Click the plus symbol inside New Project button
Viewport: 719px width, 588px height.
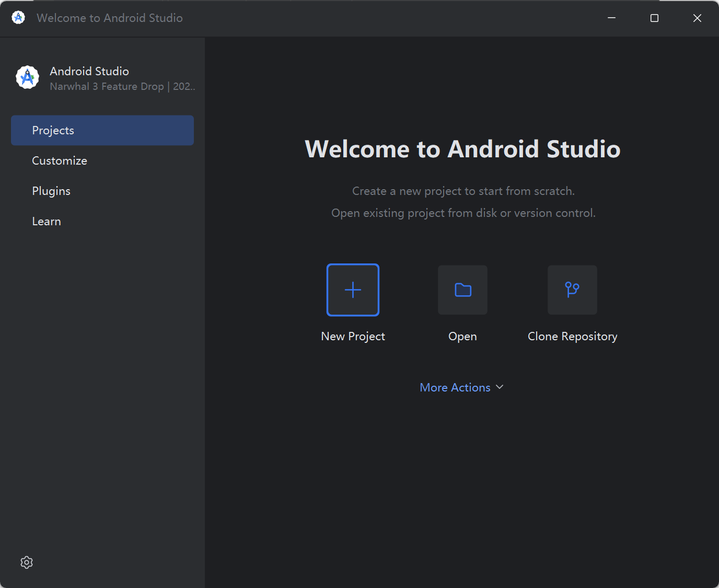[353, 290]
